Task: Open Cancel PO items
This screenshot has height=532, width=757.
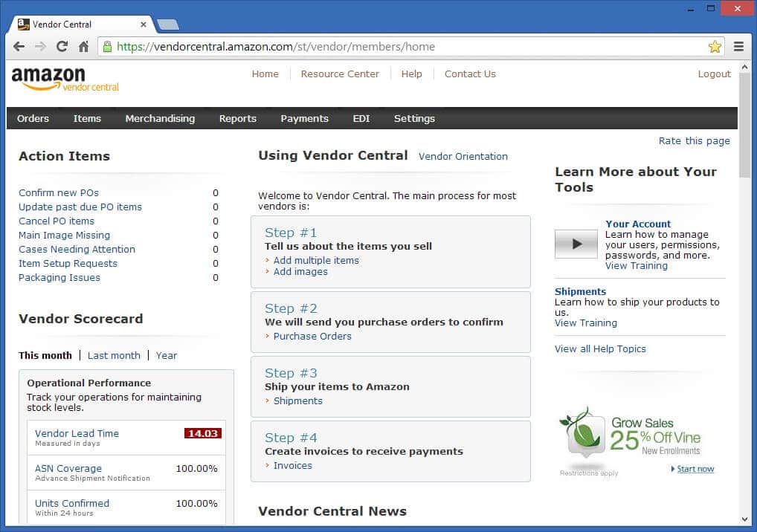Action: point(57,221)
